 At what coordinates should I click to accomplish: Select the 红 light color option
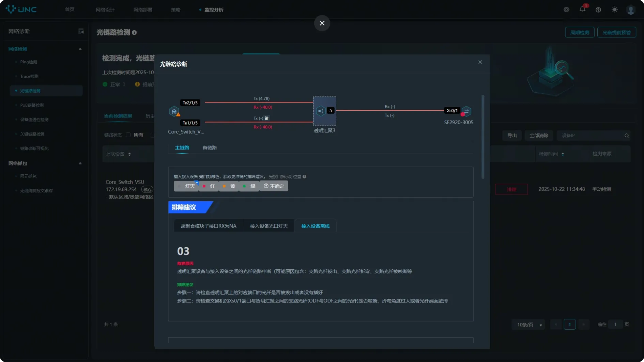(x=209, y=186)
